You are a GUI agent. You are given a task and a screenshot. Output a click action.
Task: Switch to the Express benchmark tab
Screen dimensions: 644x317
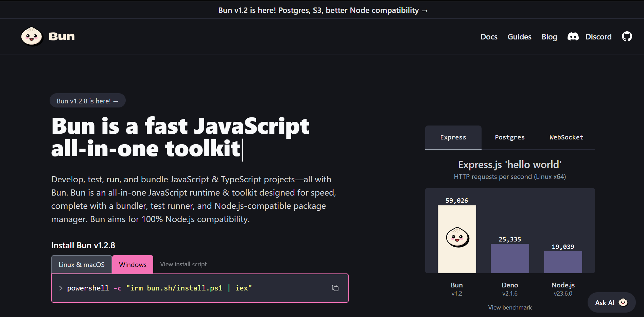tap(453, 137)
